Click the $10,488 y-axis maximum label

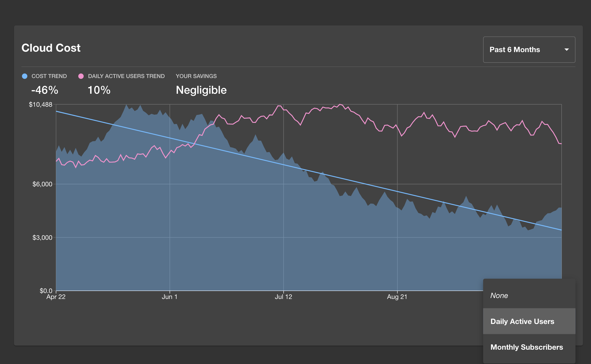41,104
